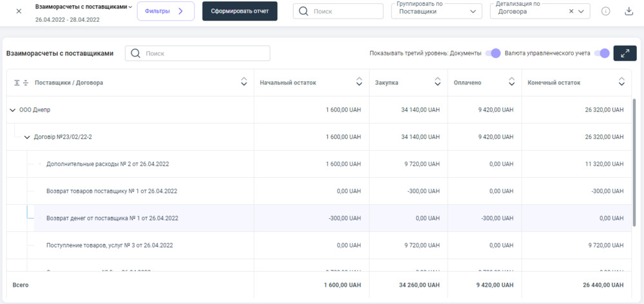Sort by the Конечный остаток column
Image resolution: width=644 pixels, height=304 pixels.
[621, 82]
